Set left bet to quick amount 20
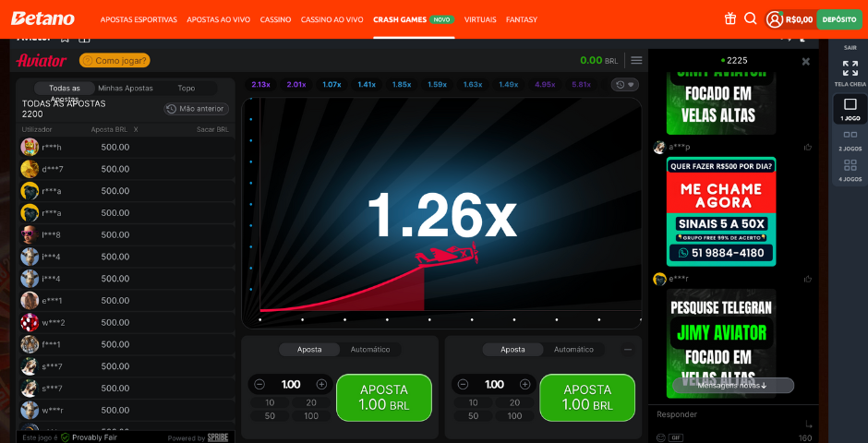The image size is (868, 443). (x=311, y=402)
